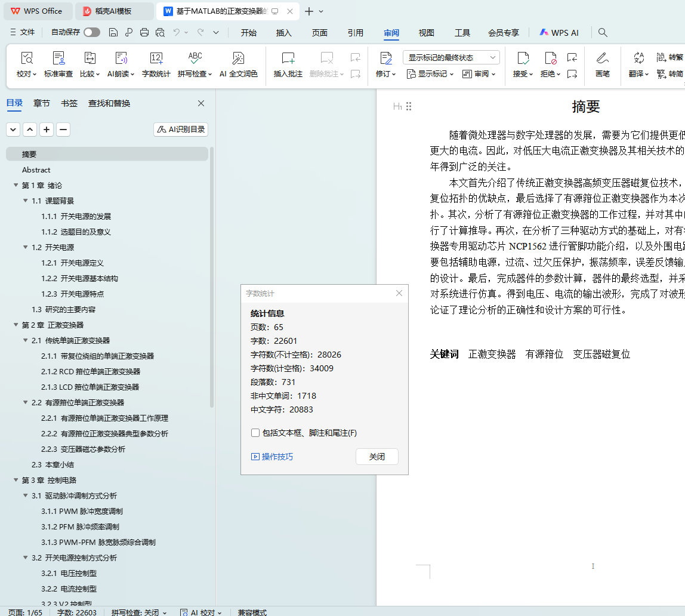Open the 操作技巧 tips link
This screenshot has height=616, width=685.
pos(272,457)
